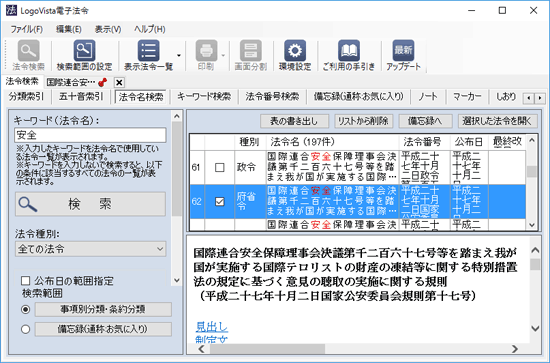The height and width of the screenshot is (363, 550).
Task: Open the 表示(V) menu
Action: point(108,29)
